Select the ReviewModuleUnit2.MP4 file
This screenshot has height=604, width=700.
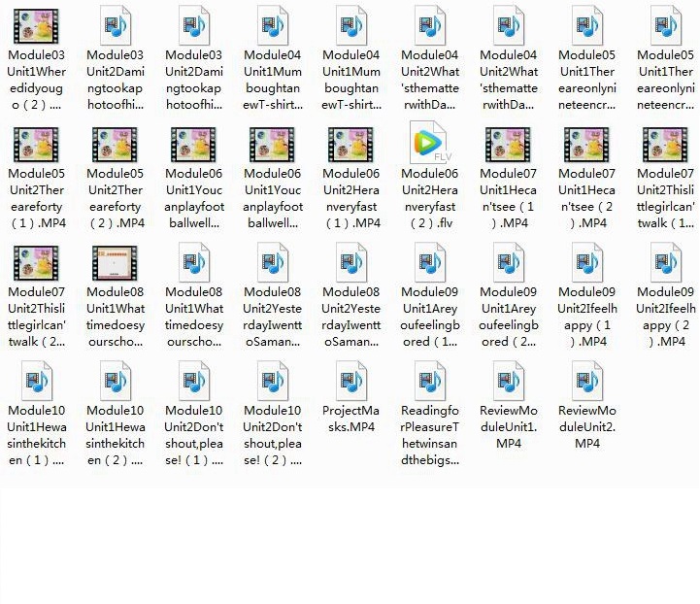pos(586,380)
